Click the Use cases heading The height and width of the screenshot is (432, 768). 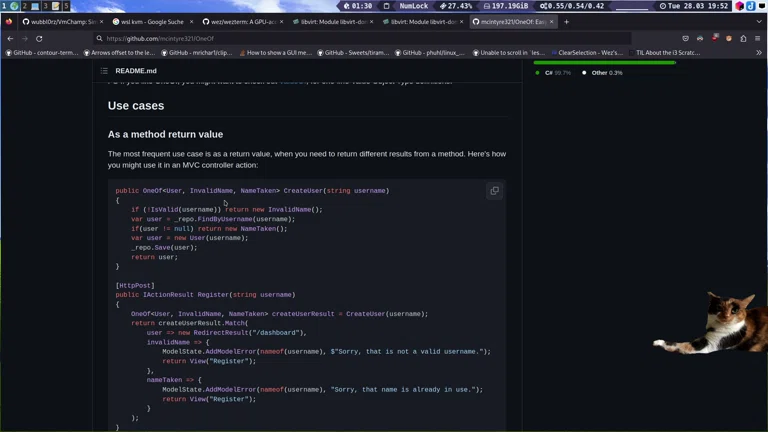[x=136, y=105]
